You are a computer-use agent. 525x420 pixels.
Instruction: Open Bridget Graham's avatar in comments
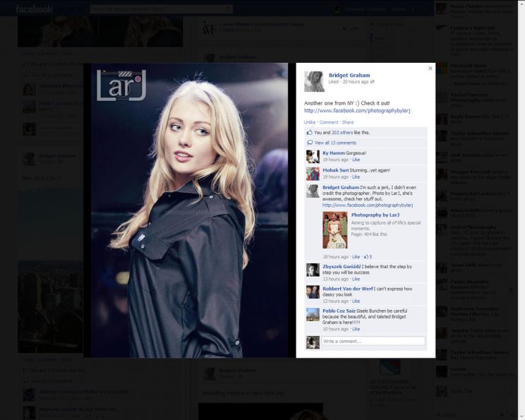pos(313,191)
